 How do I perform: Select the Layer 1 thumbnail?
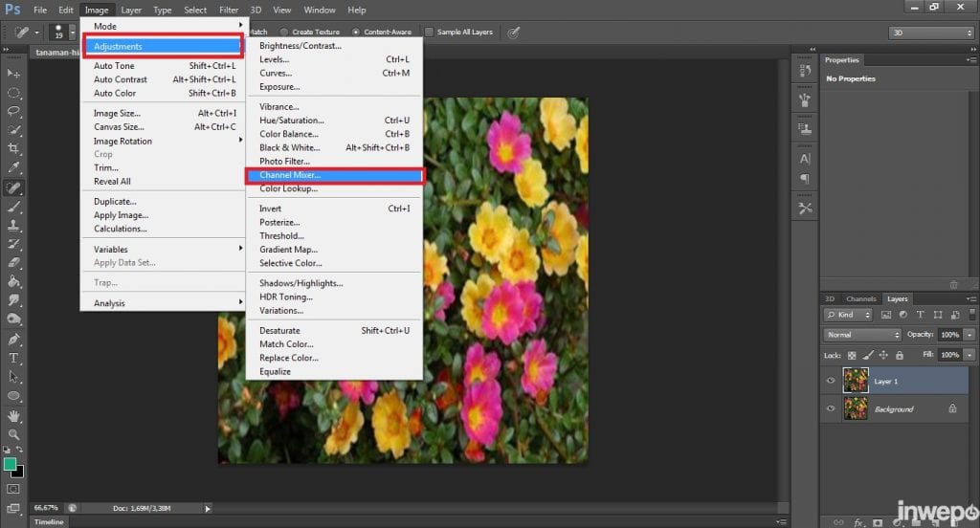pyautogui.click(x=856, y=381)
